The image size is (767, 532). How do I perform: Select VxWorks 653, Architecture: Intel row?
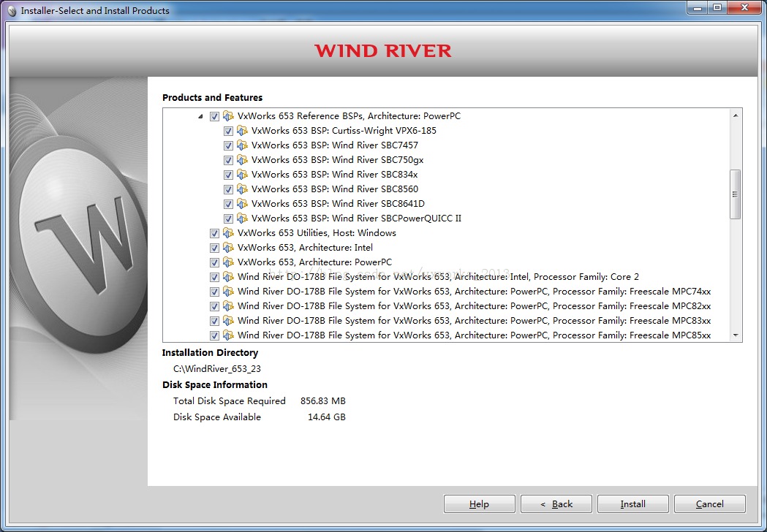(x=305, y=248)
